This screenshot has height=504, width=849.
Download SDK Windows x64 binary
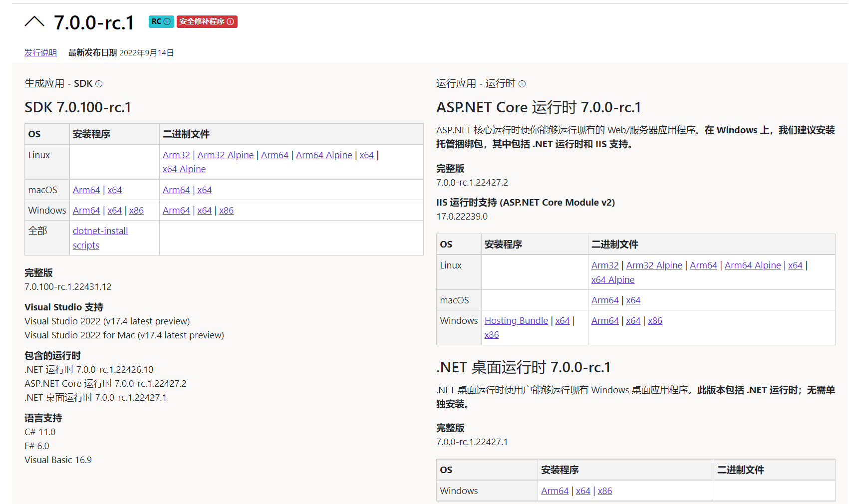tap(205, 210)
